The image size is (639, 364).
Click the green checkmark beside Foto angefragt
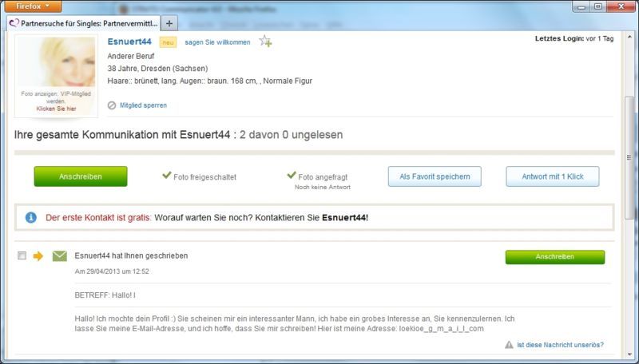(292, 176)
